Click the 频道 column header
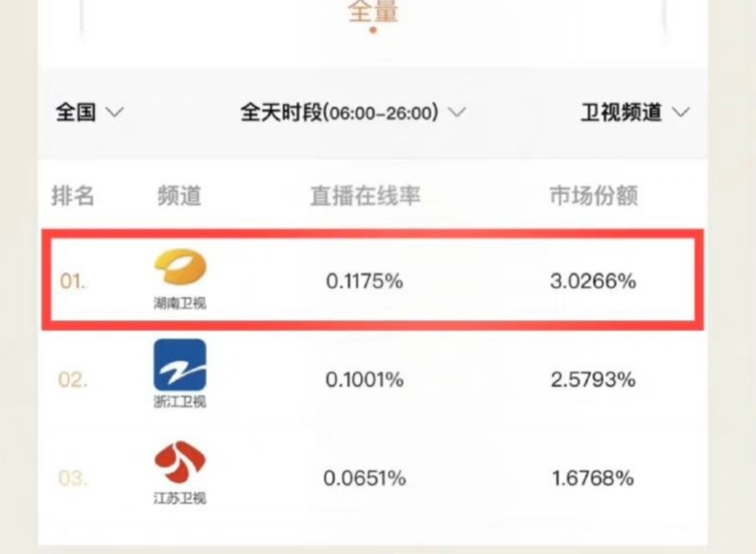The image size is (756, 554). 180,195
